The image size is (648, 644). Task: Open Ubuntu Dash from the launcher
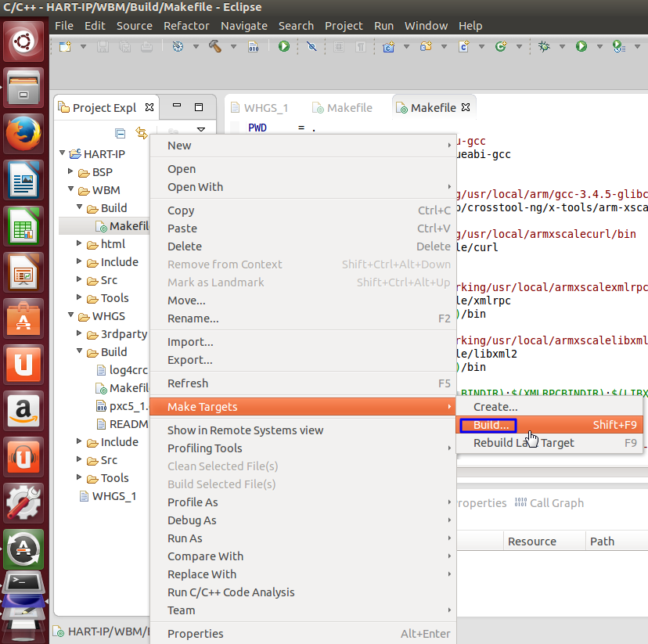[24, 41]
